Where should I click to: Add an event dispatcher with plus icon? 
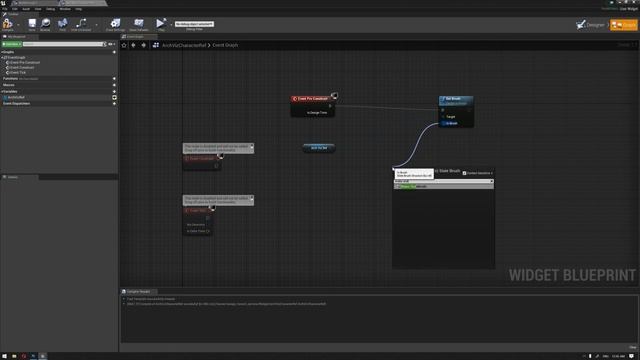[x=114, y=104]
